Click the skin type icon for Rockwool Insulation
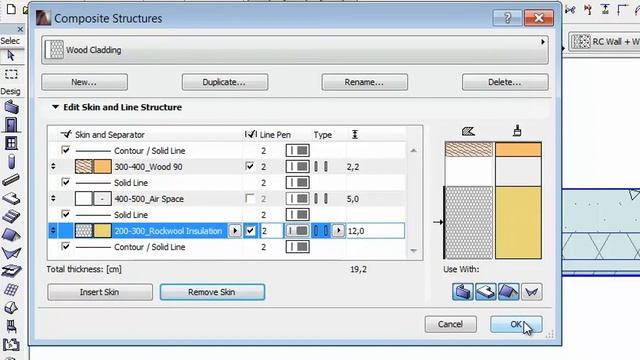Viewport: 640px width, 360px height. coord(321,231)
